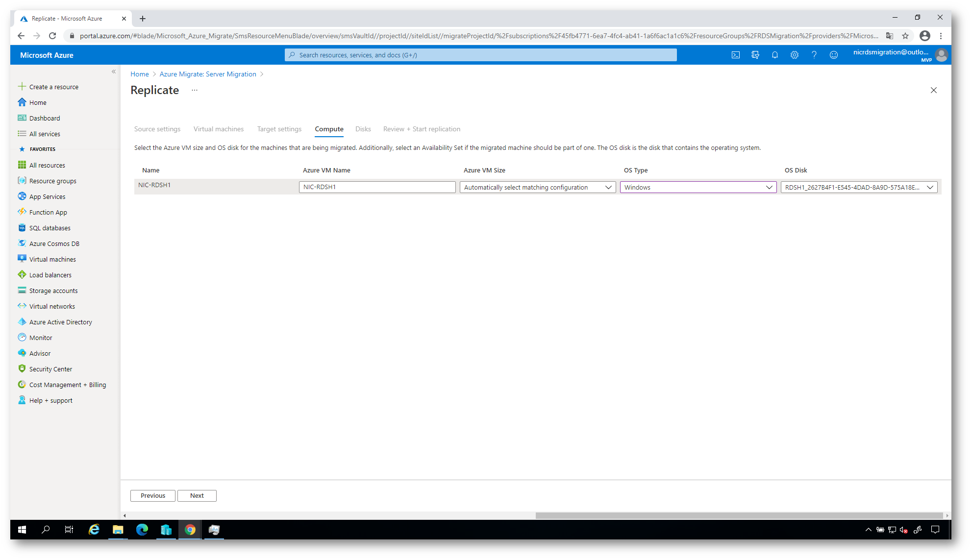Switch to the Virtual machines tab
972x560 pixels.
click(x=219, y=129)
